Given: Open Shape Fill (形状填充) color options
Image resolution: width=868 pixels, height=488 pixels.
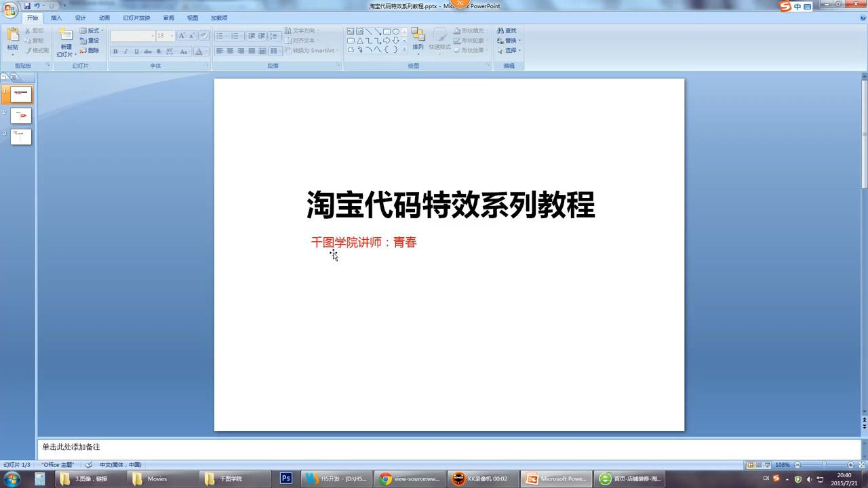Looking at the screenshot, I should (472, 30).
